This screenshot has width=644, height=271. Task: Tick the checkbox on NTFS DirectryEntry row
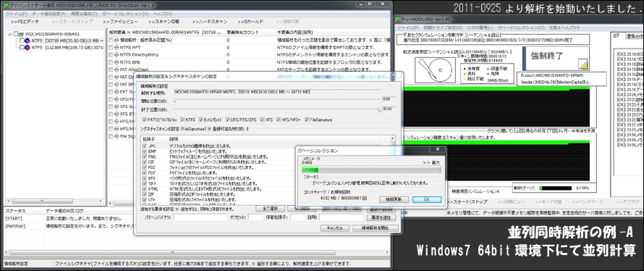pos(111,54)
